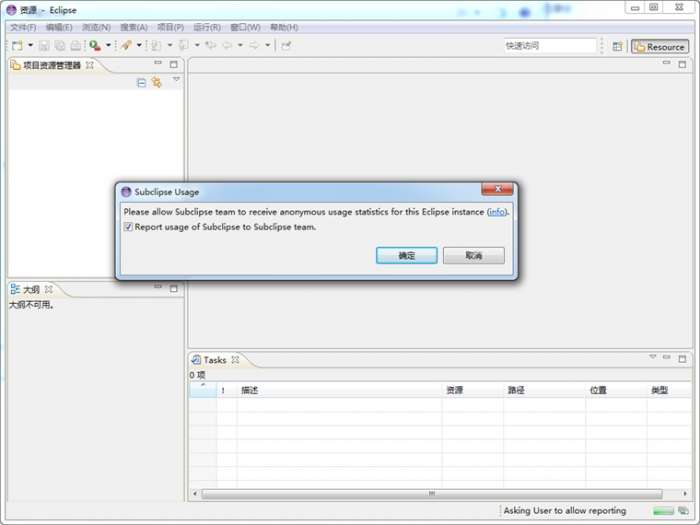
Task: Open the 运行(R) menu
Action: (x=207, y=28)
